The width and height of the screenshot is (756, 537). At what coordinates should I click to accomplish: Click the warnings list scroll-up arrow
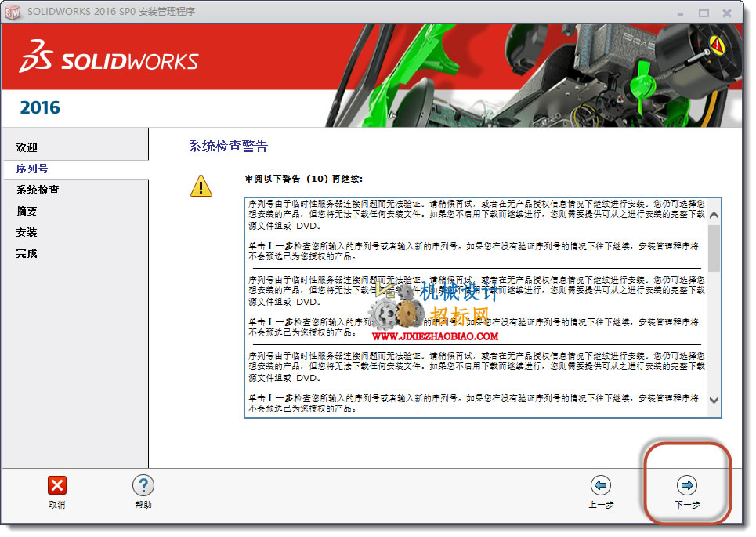point(714,215)
